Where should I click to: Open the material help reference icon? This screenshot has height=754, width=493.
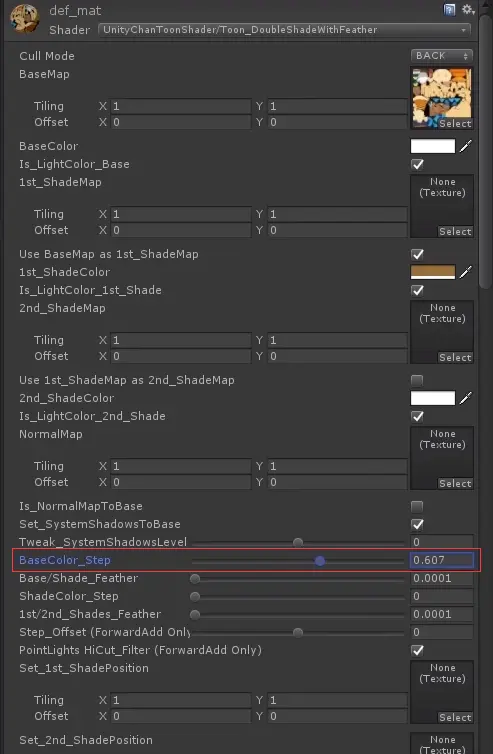coord(449,10)
